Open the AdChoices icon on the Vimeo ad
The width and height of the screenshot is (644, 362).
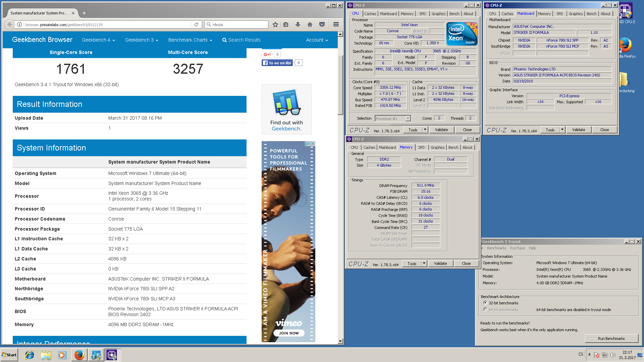pos(307,143)
